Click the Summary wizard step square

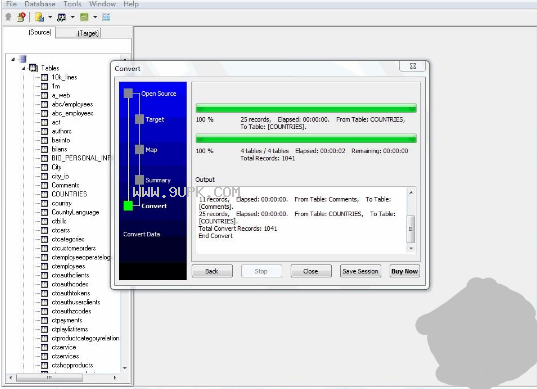tap(139, 180)
